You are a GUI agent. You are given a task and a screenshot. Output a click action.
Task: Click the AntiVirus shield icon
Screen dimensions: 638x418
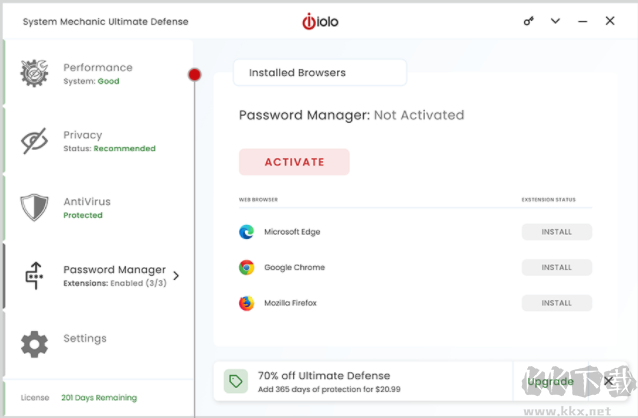[x=35, y=207]
